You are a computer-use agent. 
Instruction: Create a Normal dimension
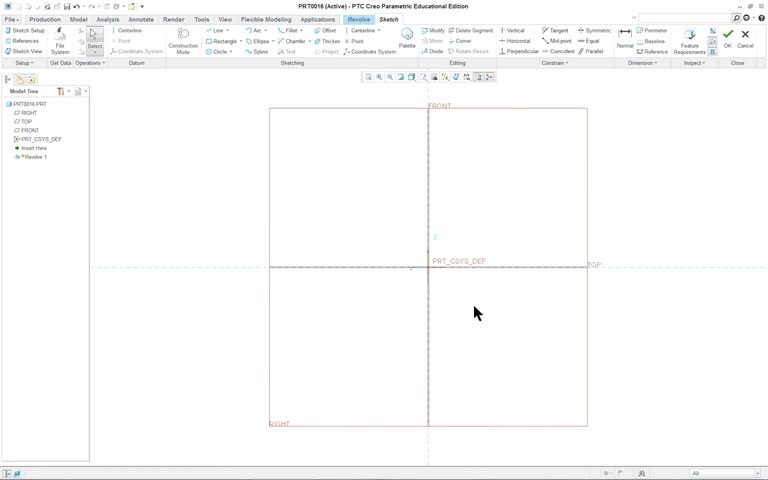coord(624,38)
